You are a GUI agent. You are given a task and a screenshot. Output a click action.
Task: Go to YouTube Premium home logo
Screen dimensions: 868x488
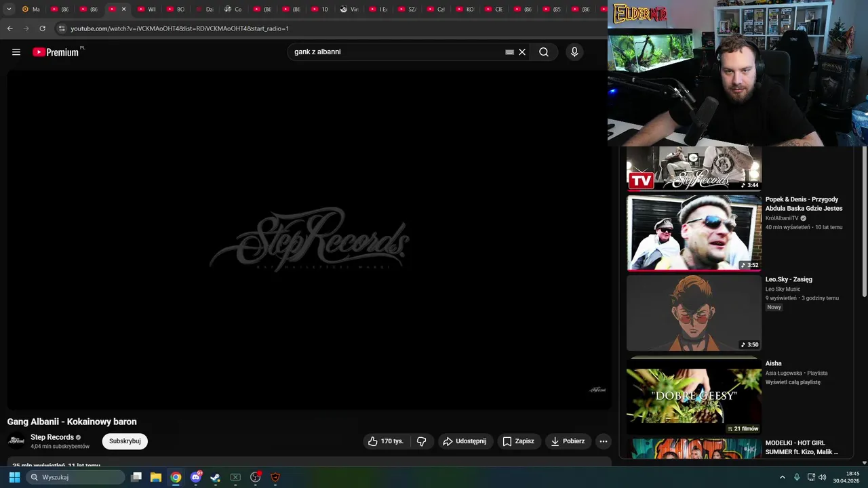56,52
